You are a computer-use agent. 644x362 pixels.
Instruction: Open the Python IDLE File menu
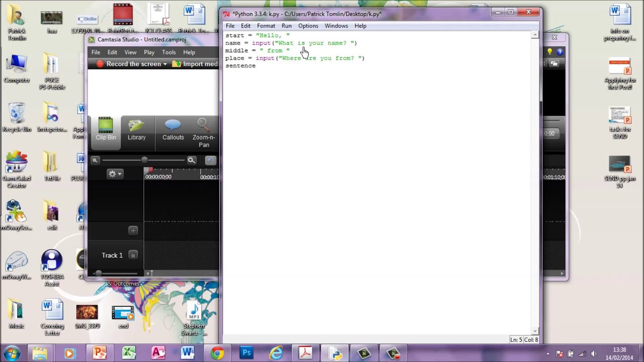coord(230,26)
